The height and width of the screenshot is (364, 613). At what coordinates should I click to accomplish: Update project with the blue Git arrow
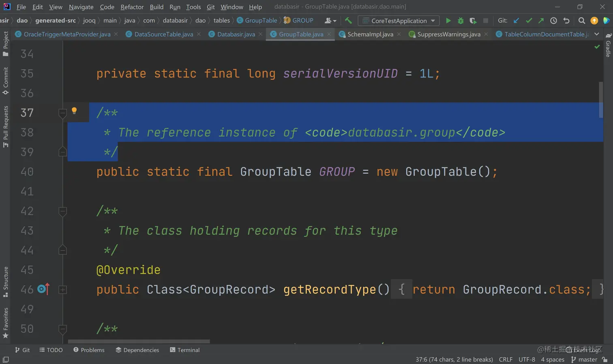click(516, 21)
